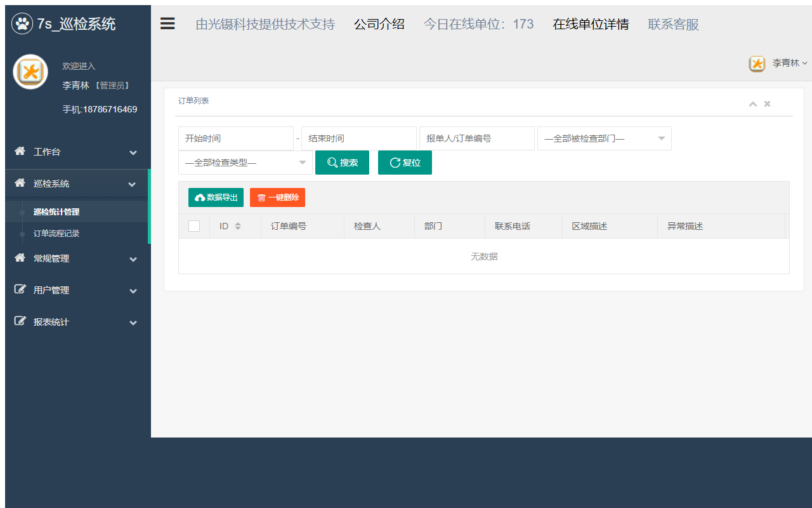Click edit icon next to 报表统计
The width and height of the screenshot is (812, 508).
(20, 321)
